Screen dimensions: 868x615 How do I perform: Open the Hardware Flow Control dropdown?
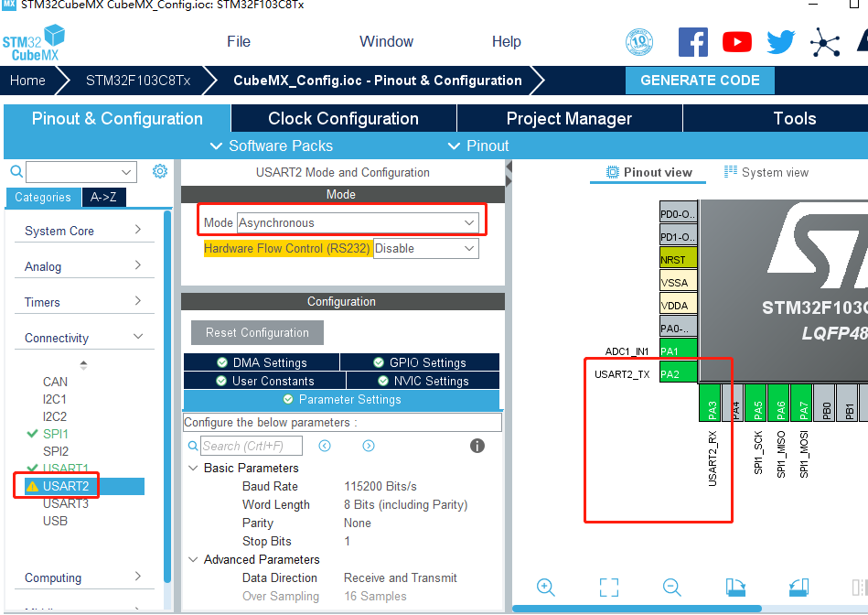(425, 248)
